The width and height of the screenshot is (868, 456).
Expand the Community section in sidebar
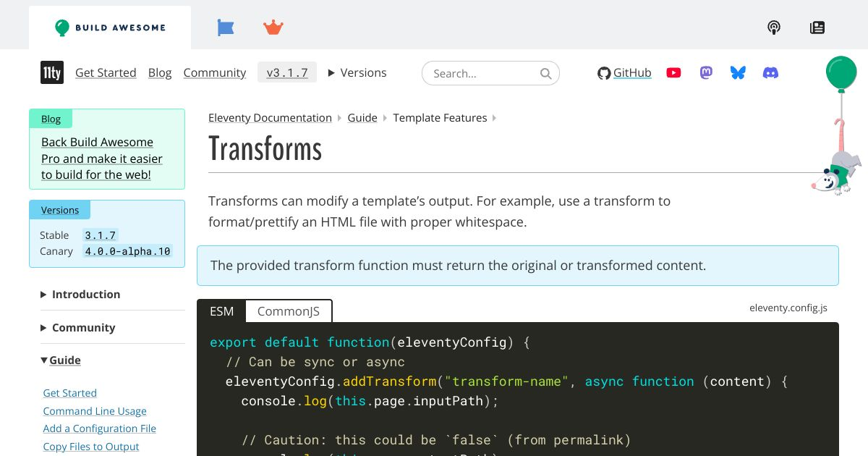tap(78, 327)
